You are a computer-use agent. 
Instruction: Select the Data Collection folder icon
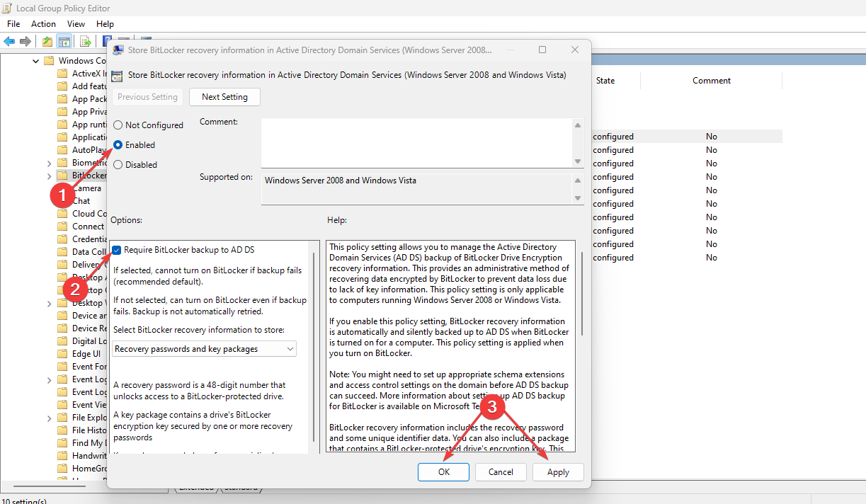63,252
